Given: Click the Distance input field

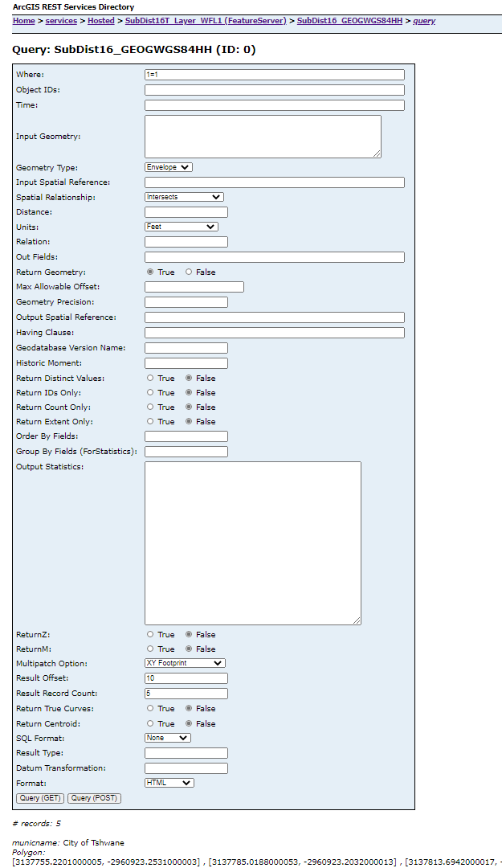Looking at the screenshot, I should (x=186, y=212).
